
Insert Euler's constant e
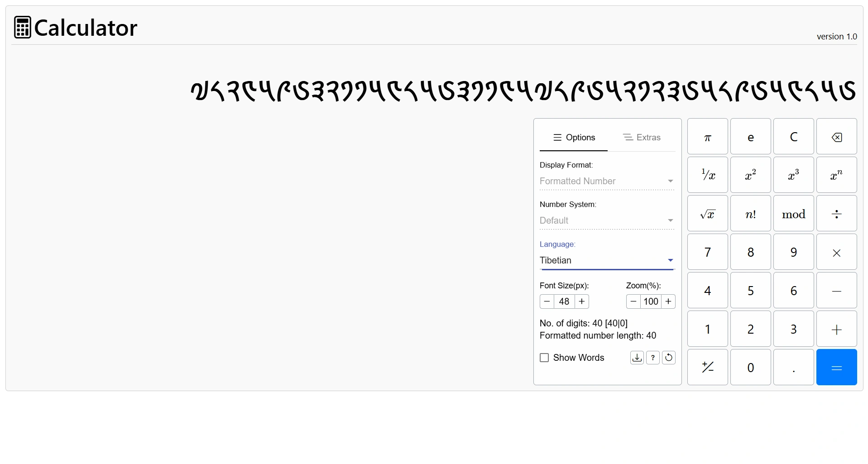pos(750,137)
